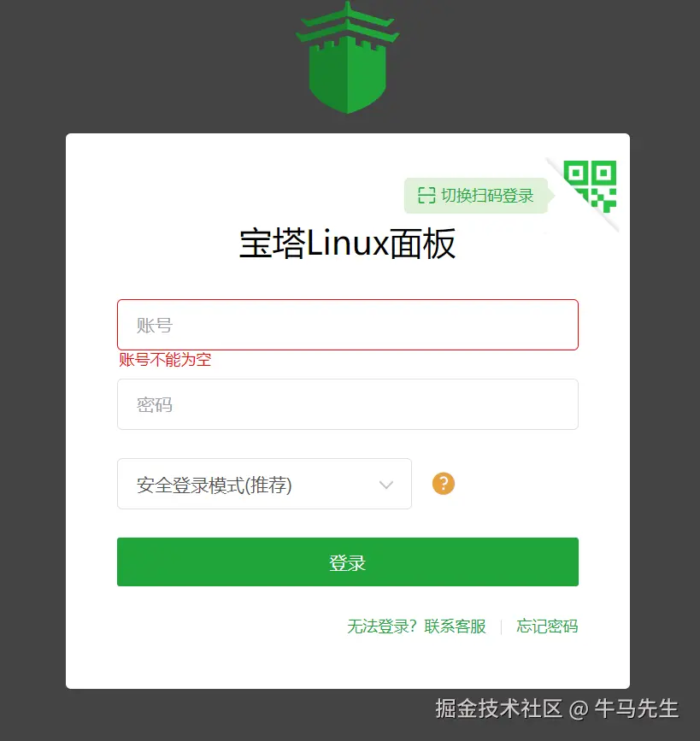Viewport: 700px width, 741px height.
Task: Click the 宝塔Linux面板 heading
Action: click(347, 244)
